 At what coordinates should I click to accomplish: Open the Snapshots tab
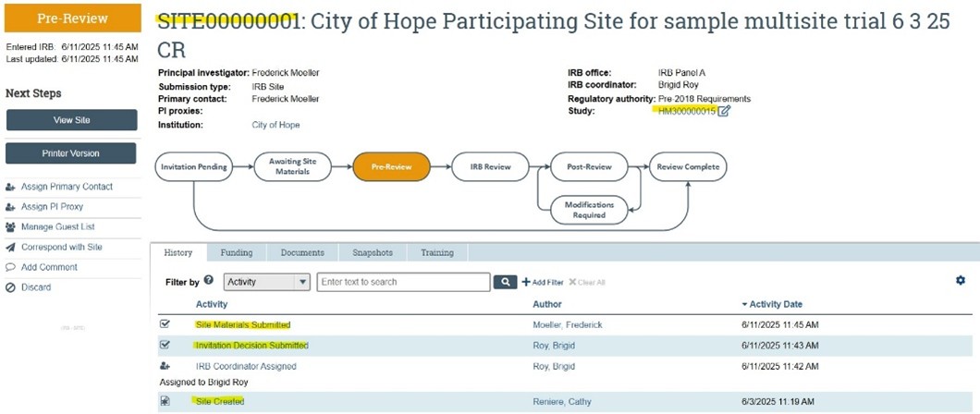(x=372, y=252)
